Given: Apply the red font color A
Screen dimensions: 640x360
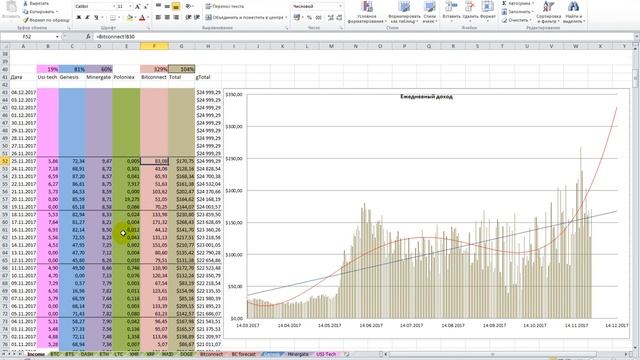Looking at the screenshot, I should [x=142, y=18].
